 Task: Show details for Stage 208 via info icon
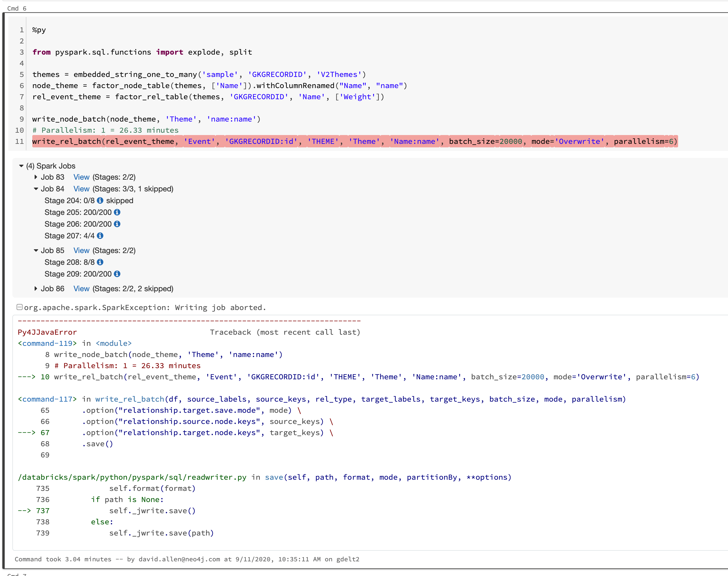pyautogui.click(x=100, y=262)
